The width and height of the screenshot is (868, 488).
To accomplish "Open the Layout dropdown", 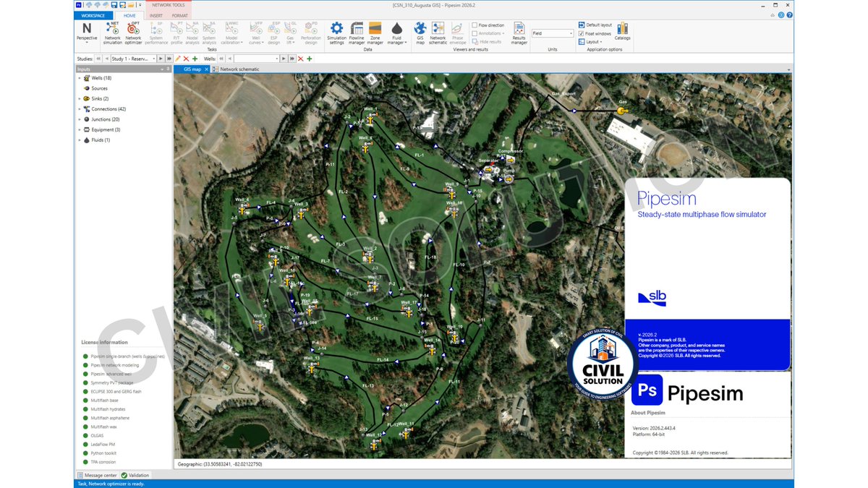I will coord(592,42).
